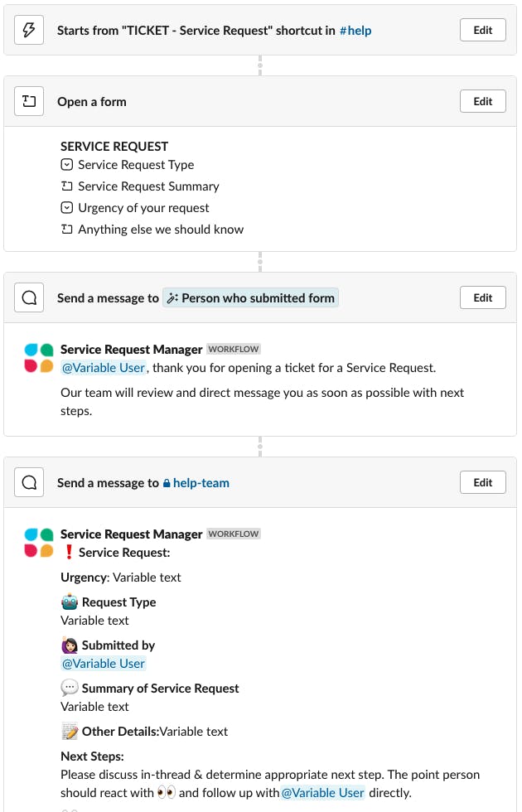Click the text field icon beside Service Request Summary
Image resolution: width=522 pixels, height=812 pixels.
click(67, 186)
